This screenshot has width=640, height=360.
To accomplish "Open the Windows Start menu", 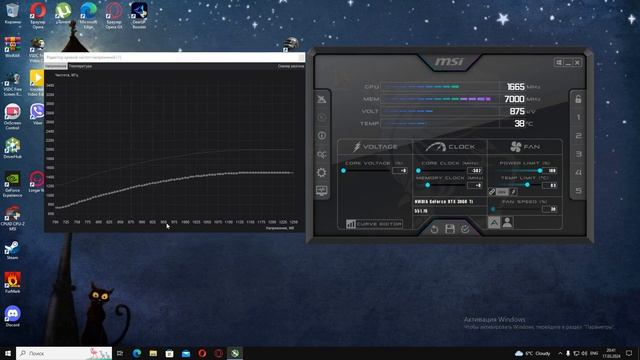I will coord(8,353).
